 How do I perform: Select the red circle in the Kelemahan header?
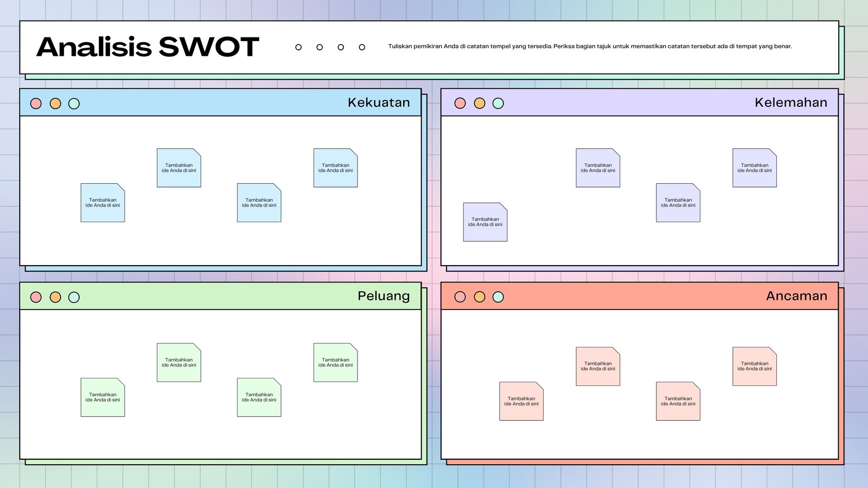coord(460,103)
